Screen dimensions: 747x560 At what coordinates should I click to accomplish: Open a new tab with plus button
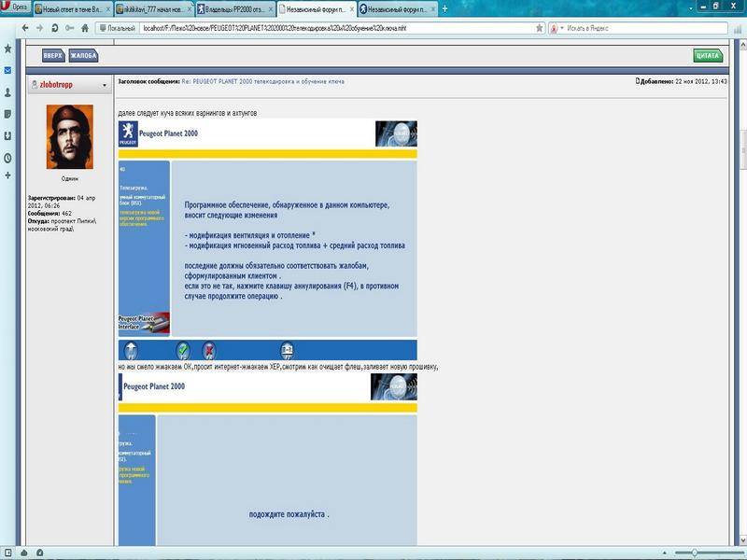point(444,8)
